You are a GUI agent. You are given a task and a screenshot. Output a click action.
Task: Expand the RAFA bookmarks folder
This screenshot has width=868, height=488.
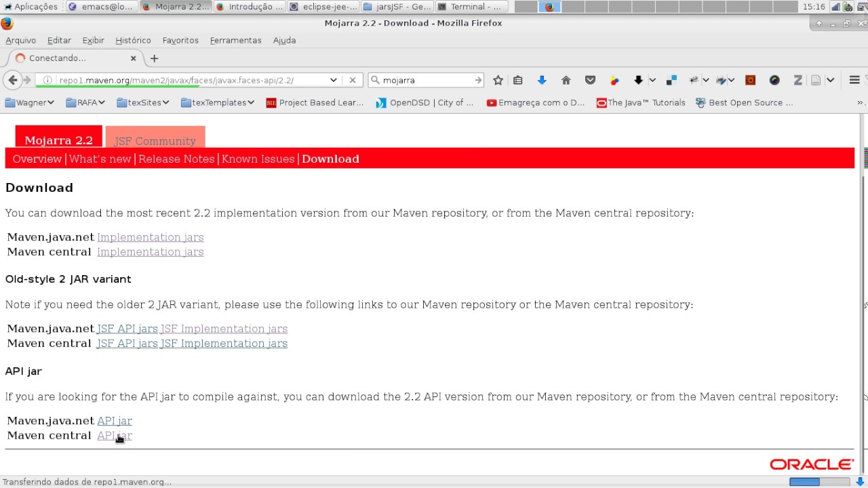tap(85, 103)
